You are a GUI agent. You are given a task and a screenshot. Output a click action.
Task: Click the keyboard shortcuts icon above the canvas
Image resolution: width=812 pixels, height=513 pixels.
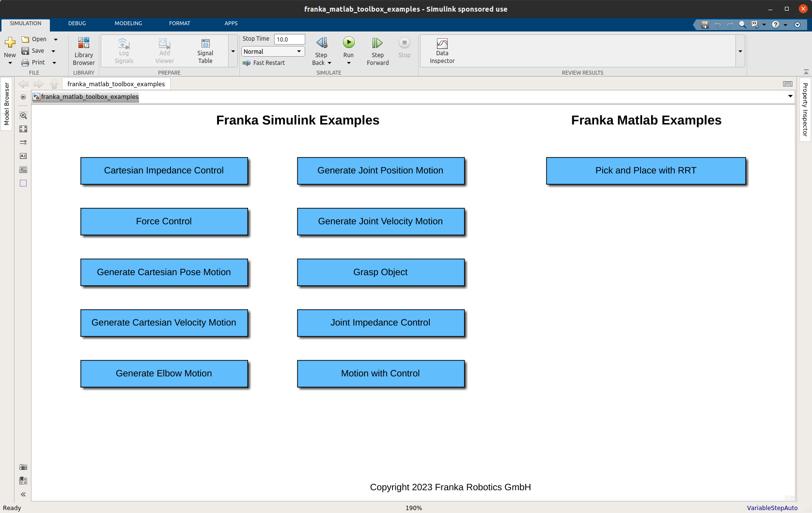click(x=788, y=84)
